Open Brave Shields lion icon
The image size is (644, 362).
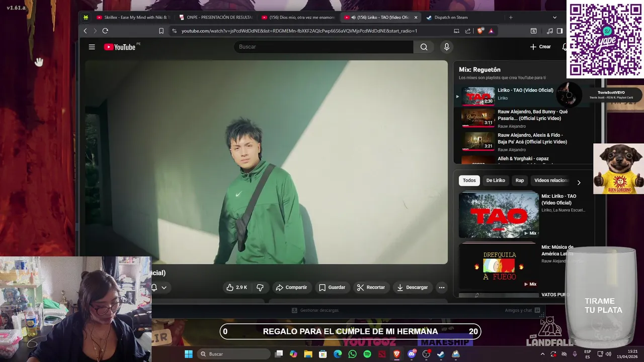[x=480, y=31]
